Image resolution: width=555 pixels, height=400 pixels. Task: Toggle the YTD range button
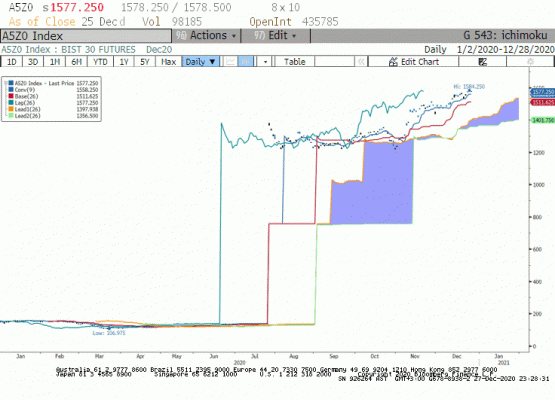[x=100, y=62]
